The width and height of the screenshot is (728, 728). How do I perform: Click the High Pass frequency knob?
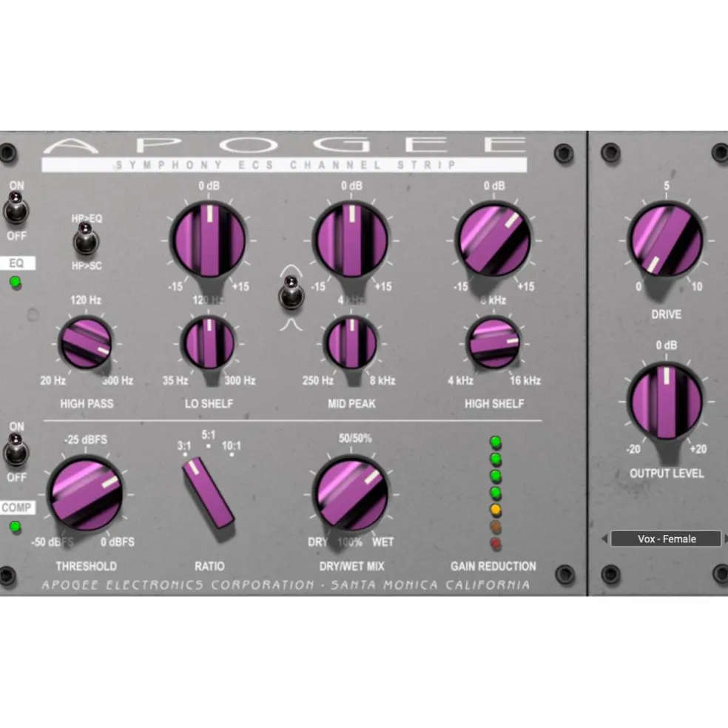pyautogui.click(x=85, y=343)
